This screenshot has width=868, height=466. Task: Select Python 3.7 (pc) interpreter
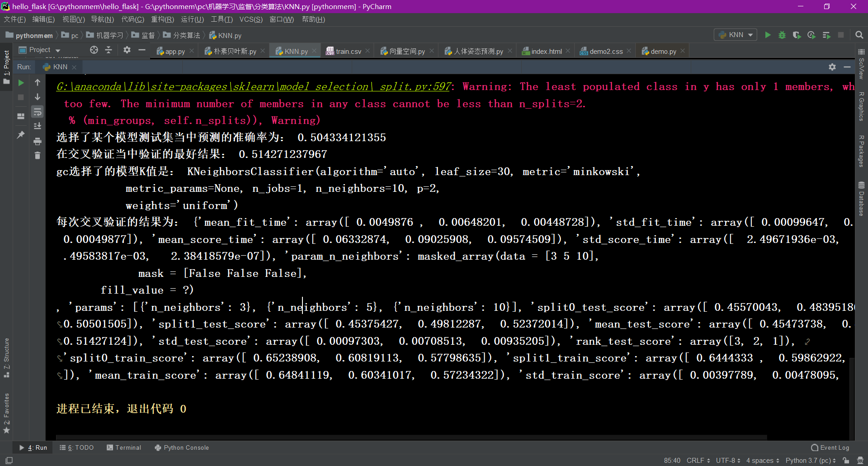click(811, 460)
